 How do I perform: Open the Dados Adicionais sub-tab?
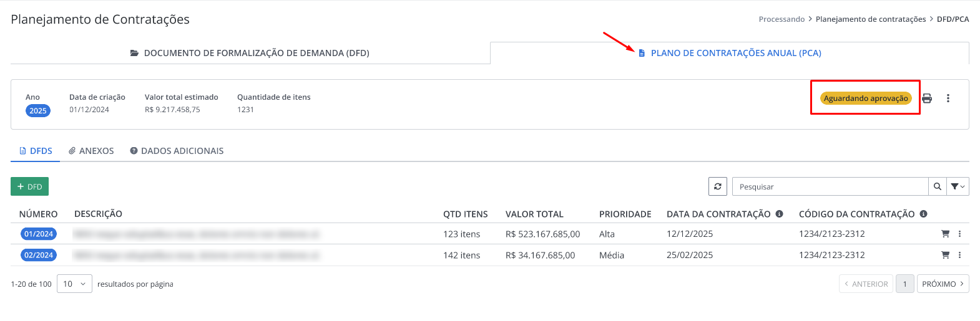click(x=177, y=151)
